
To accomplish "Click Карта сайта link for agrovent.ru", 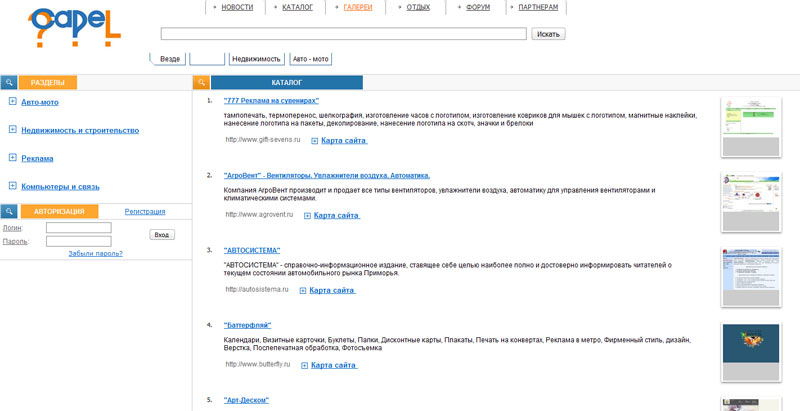I will [x=337, y=216].
